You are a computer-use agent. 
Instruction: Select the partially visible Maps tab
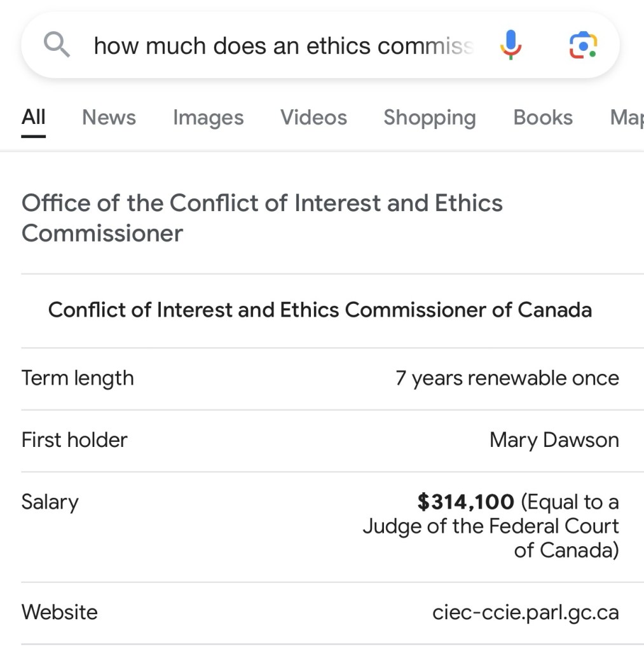pyautogui.click(x=626, y=118)
